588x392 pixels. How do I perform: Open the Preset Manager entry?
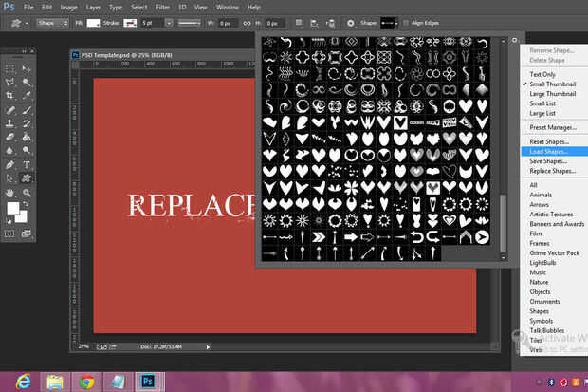click(x=552, y=127)
